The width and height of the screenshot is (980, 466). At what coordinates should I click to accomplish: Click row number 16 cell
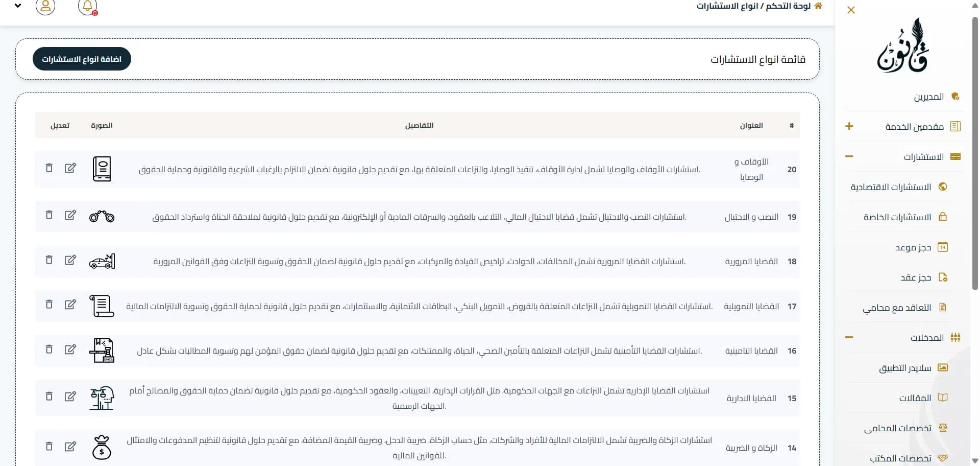792,351
